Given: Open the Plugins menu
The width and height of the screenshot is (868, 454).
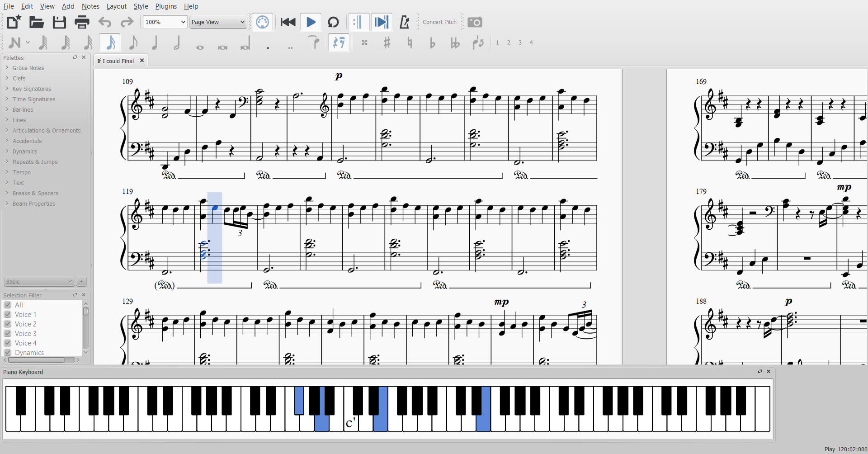Looking at the screenshot, I should [x=166, y=6].
